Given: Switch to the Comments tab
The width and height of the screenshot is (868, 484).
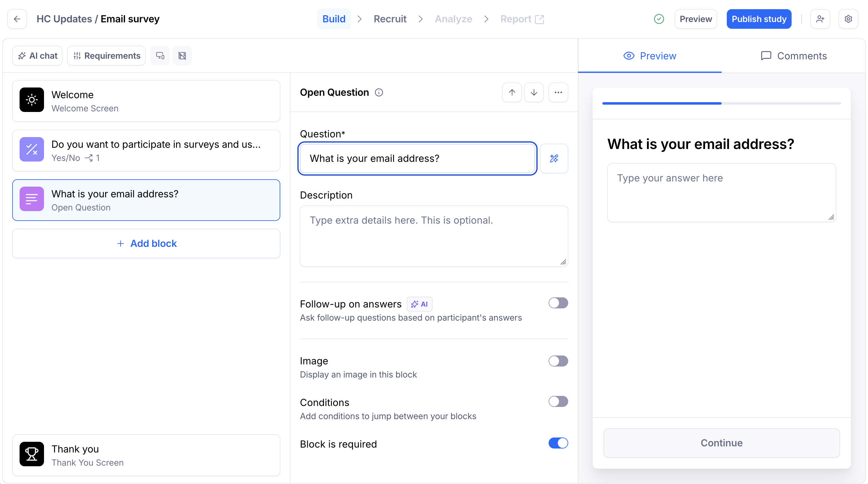Looking at the screenshot, I should pos(793,56).
